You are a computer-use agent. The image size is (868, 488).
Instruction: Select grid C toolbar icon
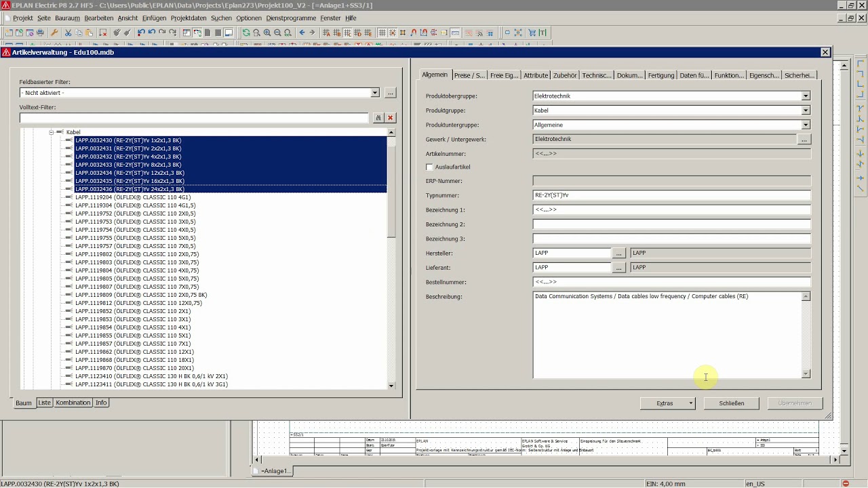347,33
